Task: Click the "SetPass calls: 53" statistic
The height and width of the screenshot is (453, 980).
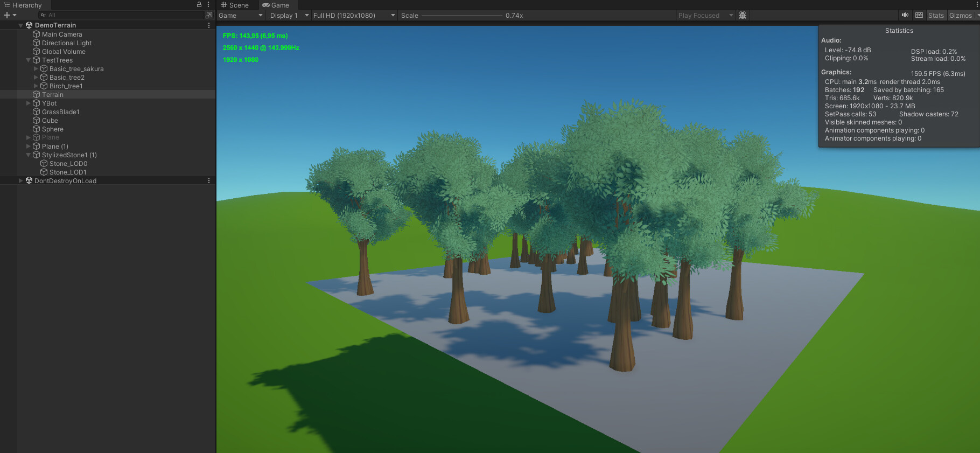Action: (851, 114)
